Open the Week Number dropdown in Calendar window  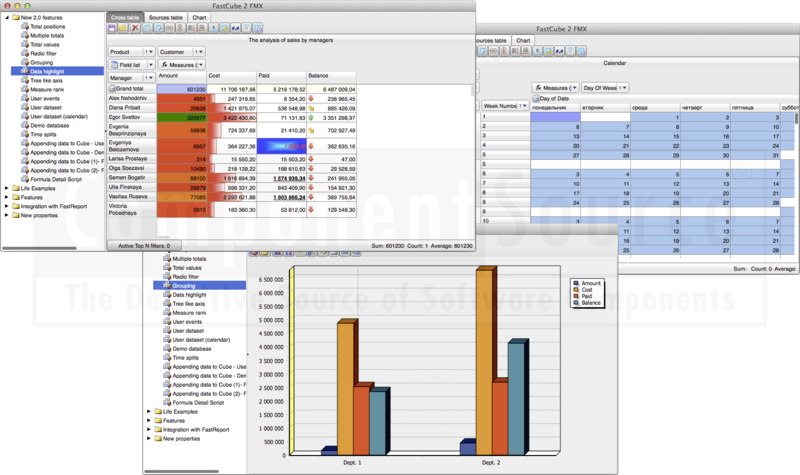(x=523, y=106)
